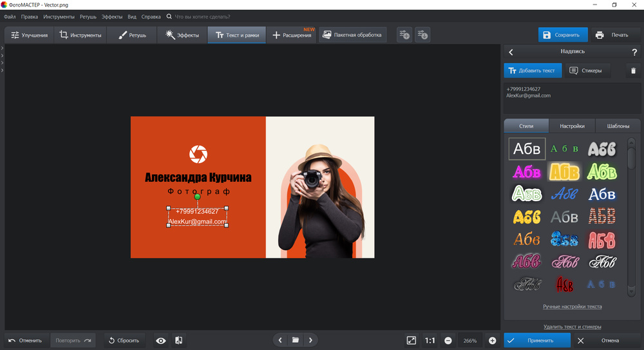Click the text input with phone and email
The width and height of the screenshot is (644, 350).
tap(572, 99)
